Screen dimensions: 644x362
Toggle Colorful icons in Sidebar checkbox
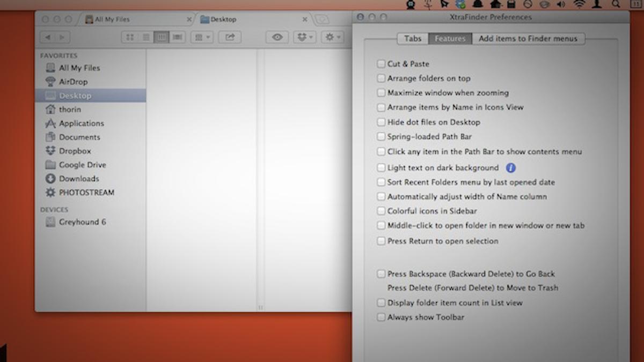click(381, 211)
